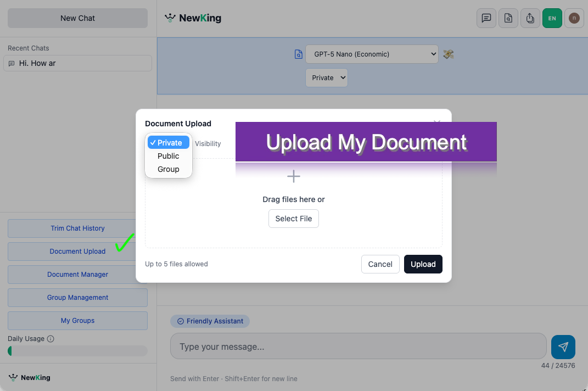Confirm the checked Private visibility option
This screenshot has width=588, height=391.
(x=168, y=142)
